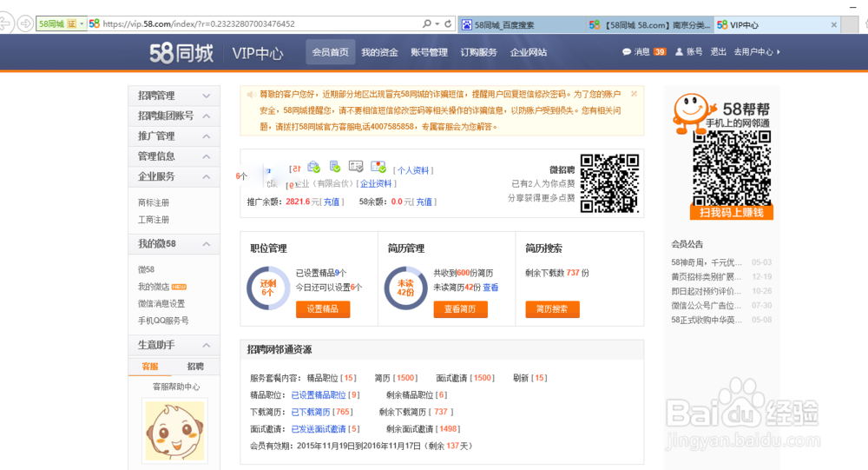Open the 会员首页 nav tab
The width and height of the screenshot is (868, 470).
(331, 52)
